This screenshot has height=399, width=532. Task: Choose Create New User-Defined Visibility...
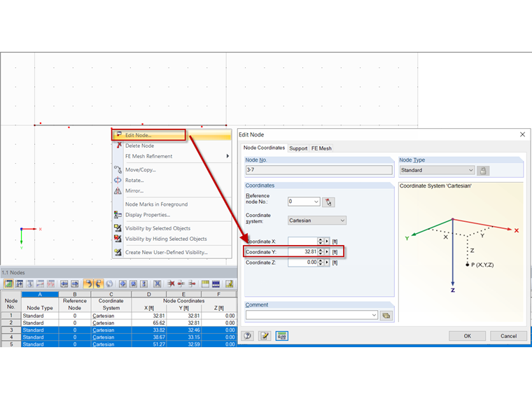(x=172, y=253)
